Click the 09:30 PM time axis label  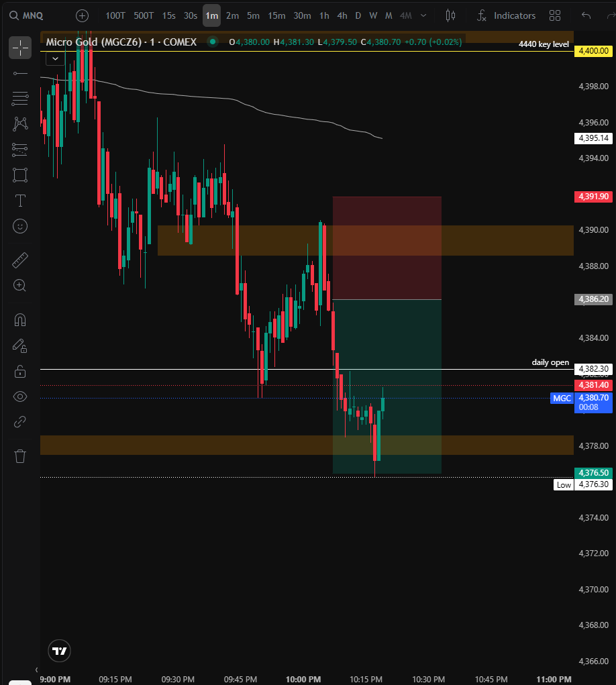(x=178, y=680)
